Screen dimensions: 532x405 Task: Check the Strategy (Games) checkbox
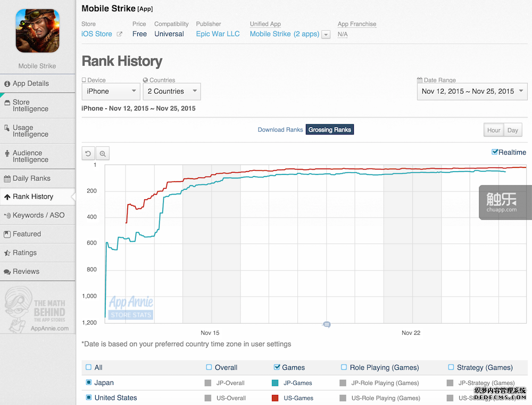(451, 367)
